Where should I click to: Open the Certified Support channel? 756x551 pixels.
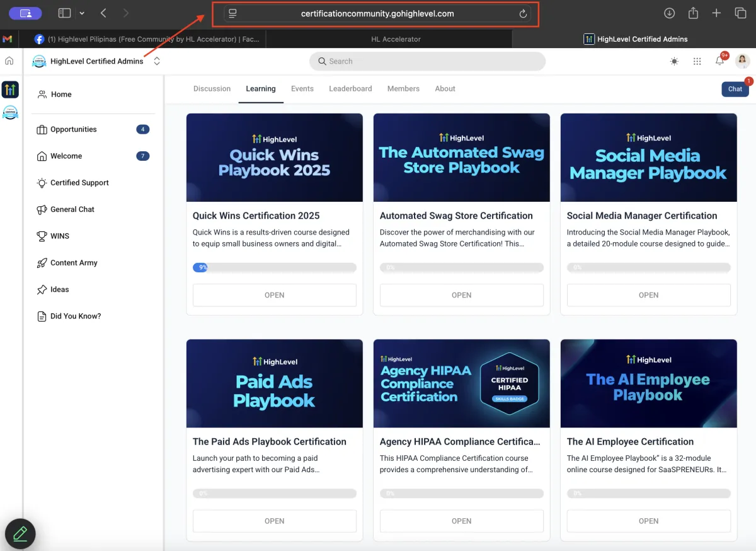79,183
